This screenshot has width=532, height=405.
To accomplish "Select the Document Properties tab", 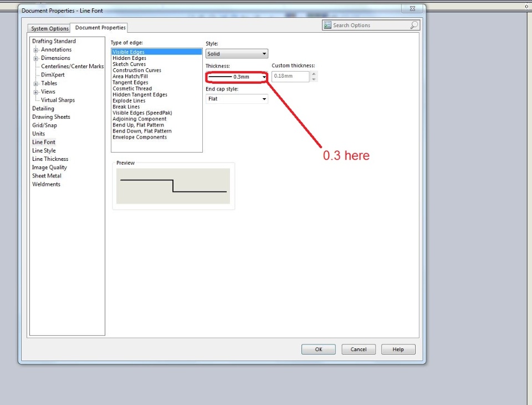I will [x=100, y=28].
